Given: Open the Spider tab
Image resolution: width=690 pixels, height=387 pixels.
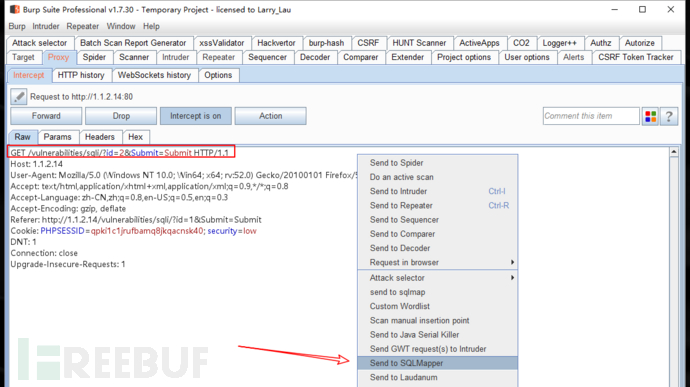Looking at the screenshot, I should point(94,57).
